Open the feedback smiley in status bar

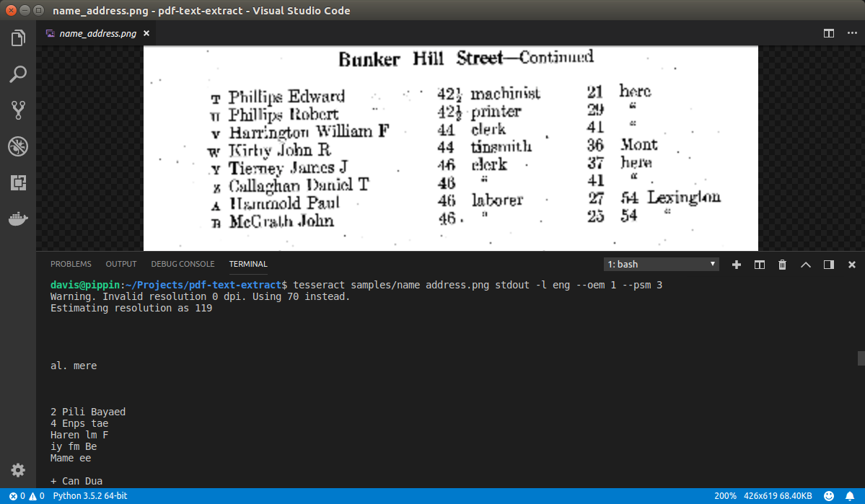[829, 496]
